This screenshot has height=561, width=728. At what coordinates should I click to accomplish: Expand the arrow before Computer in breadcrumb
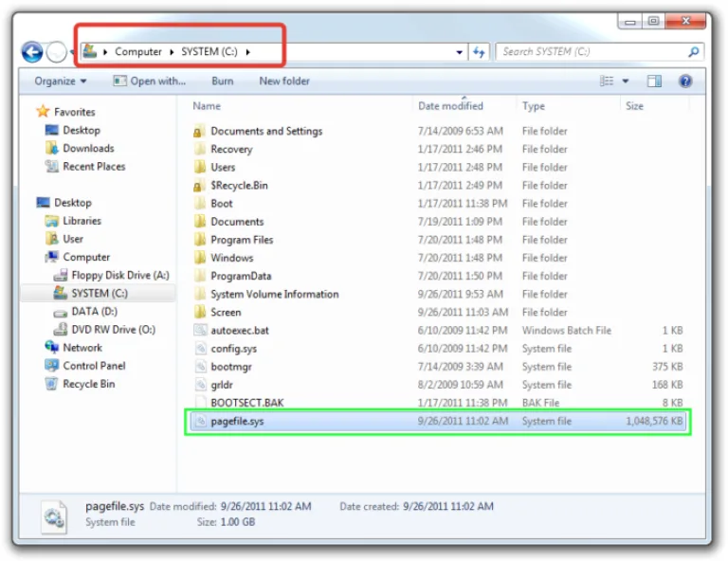pos(105,52)
